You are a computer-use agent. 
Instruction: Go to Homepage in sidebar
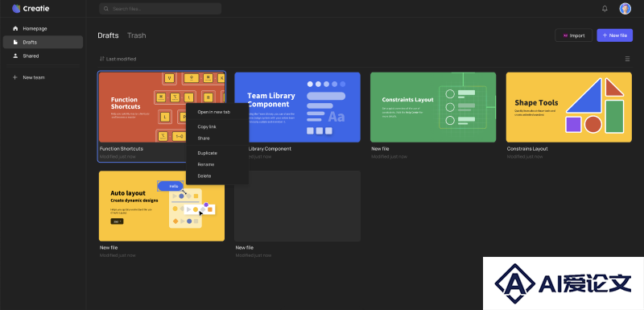click(x=43, y=29)
